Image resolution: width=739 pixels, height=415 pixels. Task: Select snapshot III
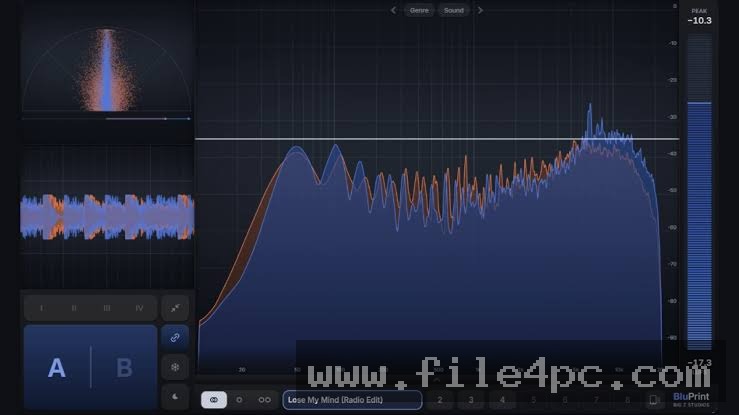click(x=107, y=308)
